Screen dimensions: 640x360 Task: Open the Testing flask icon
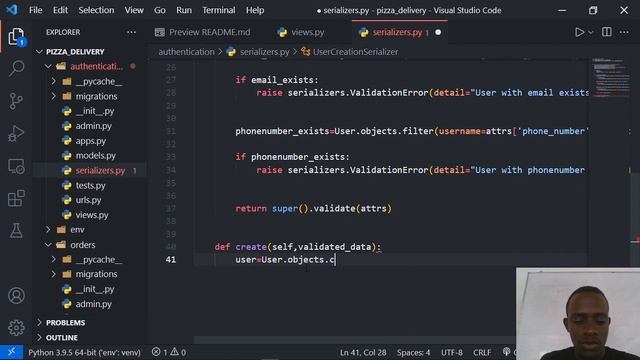16,231
